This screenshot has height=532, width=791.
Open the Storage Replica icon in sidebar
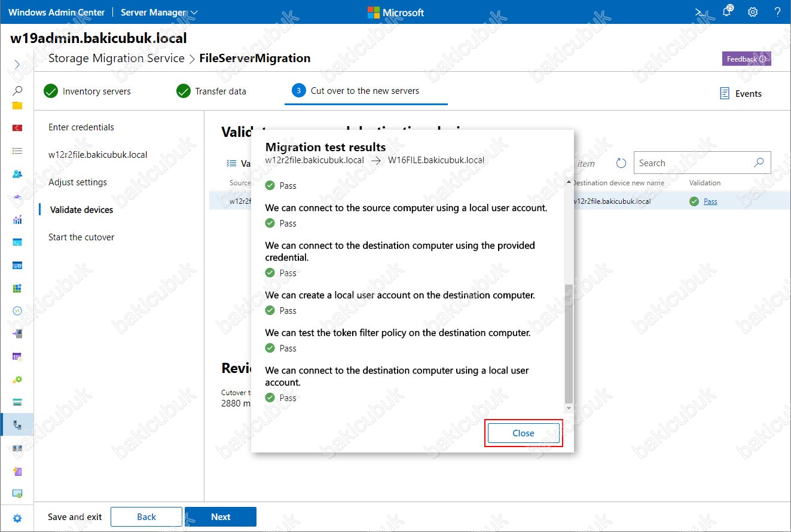click(x=17, y=448)
